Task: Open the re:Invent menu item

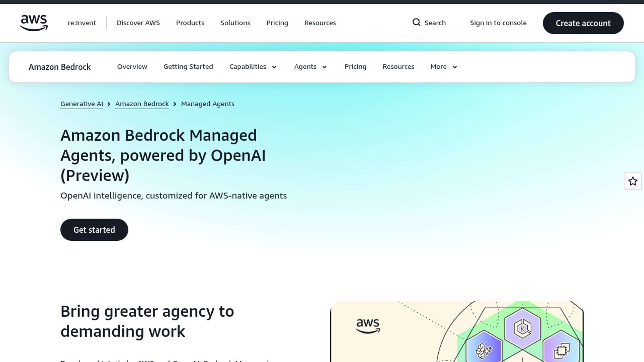Action: click(x=82, y=23)
